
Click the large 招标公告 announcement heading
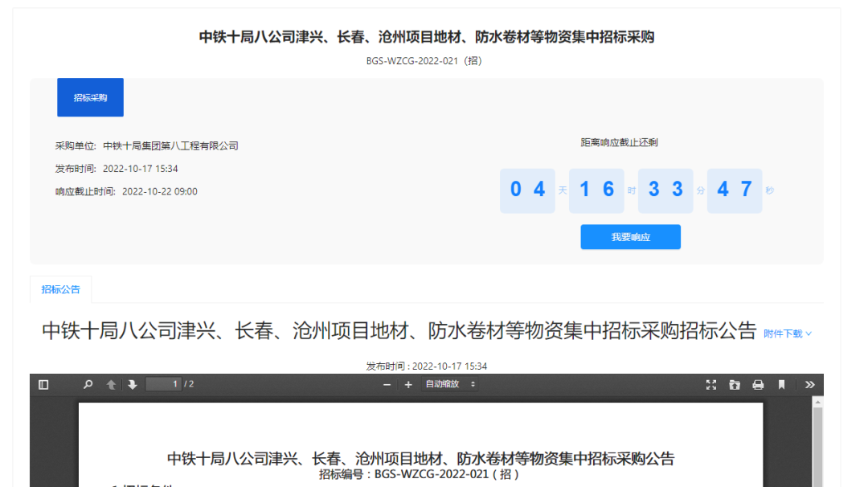pos(399,331)
